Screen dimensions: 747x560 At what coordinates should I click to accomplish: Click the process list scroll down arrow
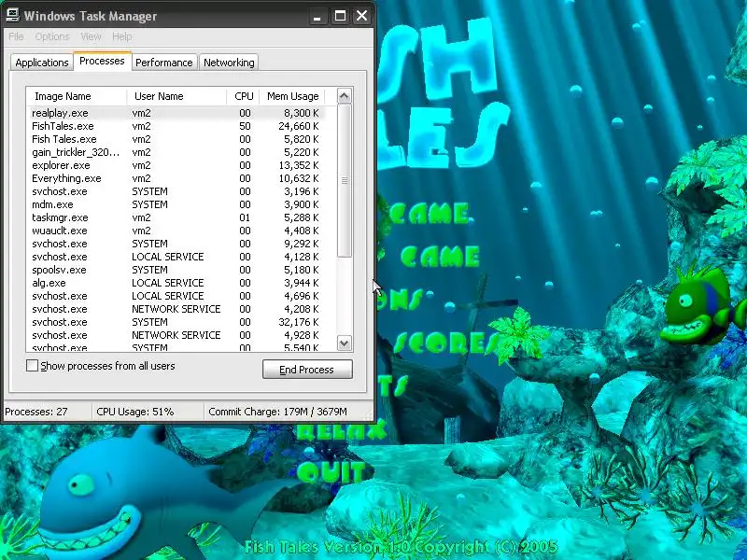tap(344, 343)
